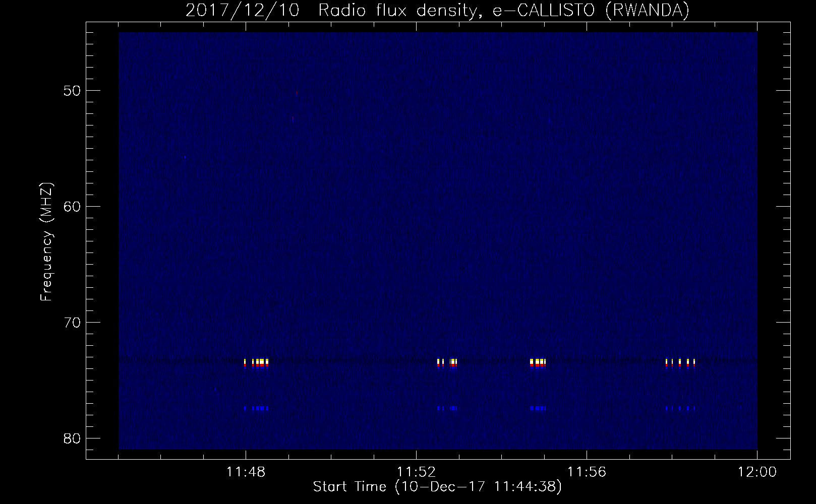Click the faint blue burst below 11:48 burst
Image resolution: width=816 pixels, height=504 pixels.
pos(256,408)
